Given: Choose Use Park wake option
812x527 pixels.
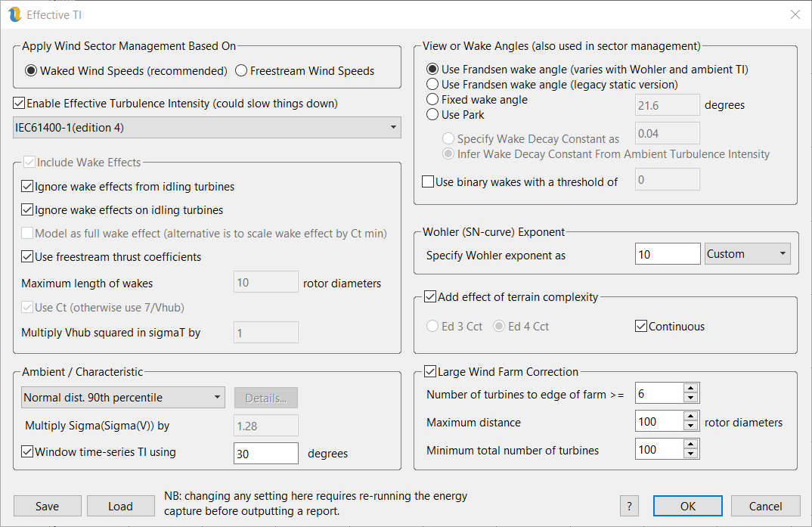Looking at the screenshot, I should click(433, 115).
